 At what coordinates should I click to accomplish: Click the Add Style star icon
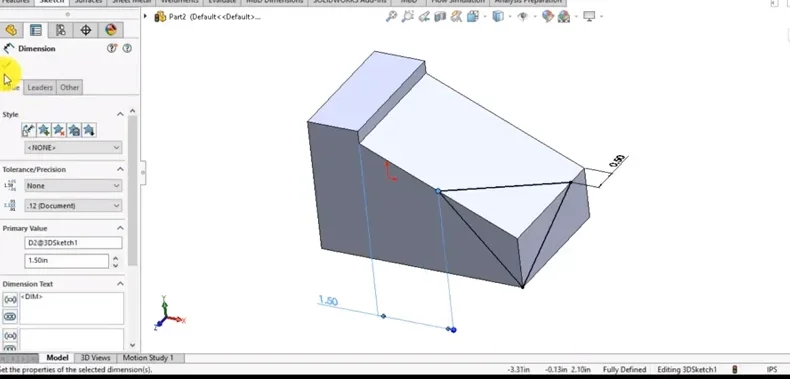tap(44, 131)
